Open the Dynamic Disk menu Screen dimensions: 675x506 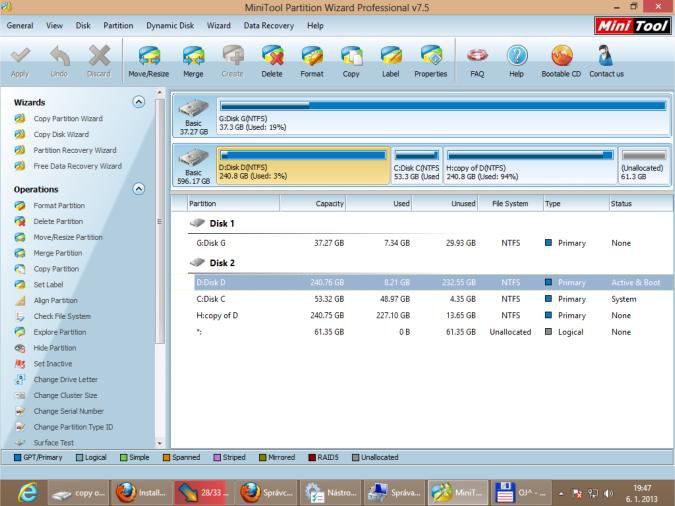click(x=170, y=25)
